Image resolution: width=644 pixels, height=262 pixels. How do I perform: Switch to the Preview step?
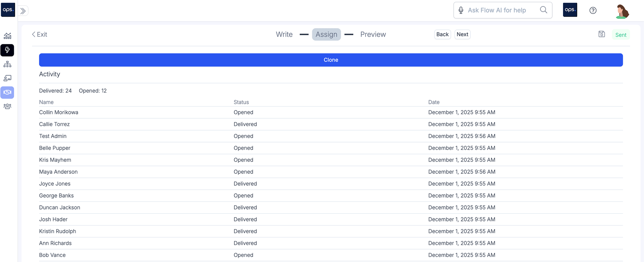373,34
